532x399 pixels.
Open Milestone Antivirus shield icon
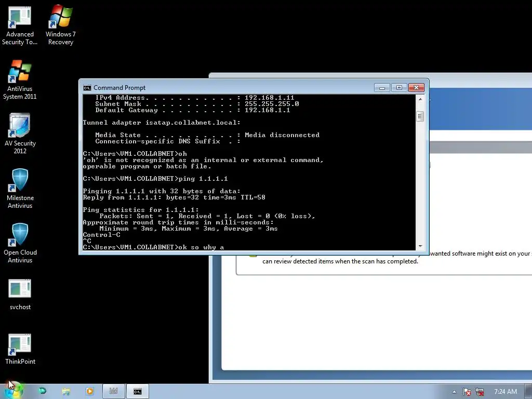(x=20, y=189)
